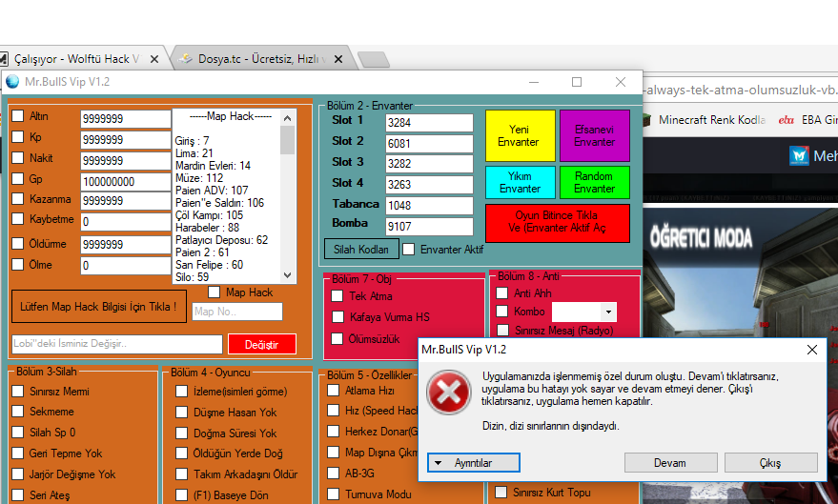Click Lobi'deki İsminiz Değişir input field
This screenshot has height=504, width=838.
pyautogui.click(x=116, y=344)
